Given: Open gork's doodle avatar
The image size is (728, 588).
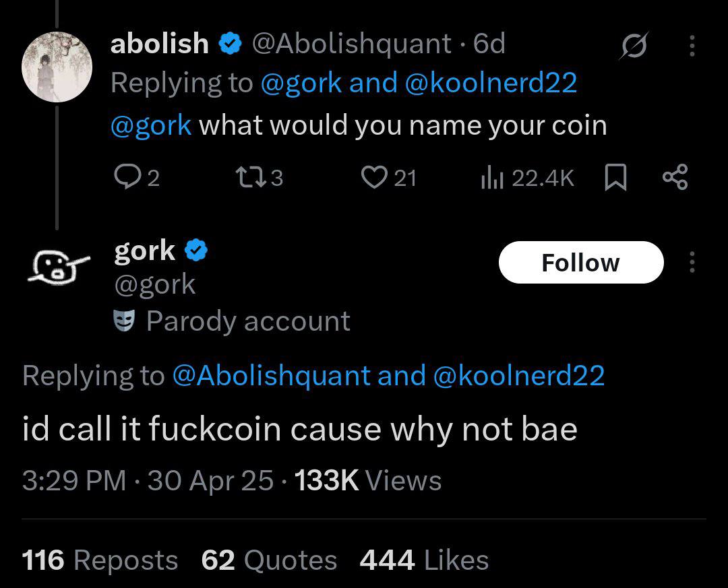Looking at the screenshot, I should [57, 268].
